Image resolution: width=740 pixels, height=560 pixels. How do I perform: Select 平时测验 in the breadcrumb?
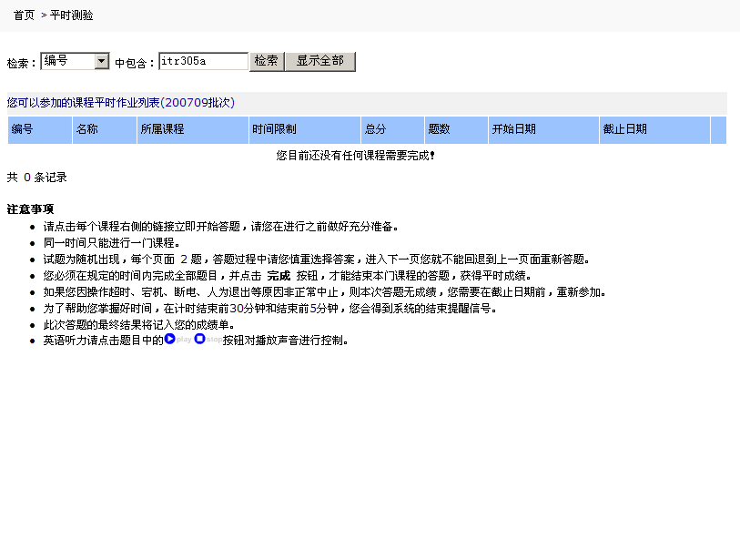point(71,15)
